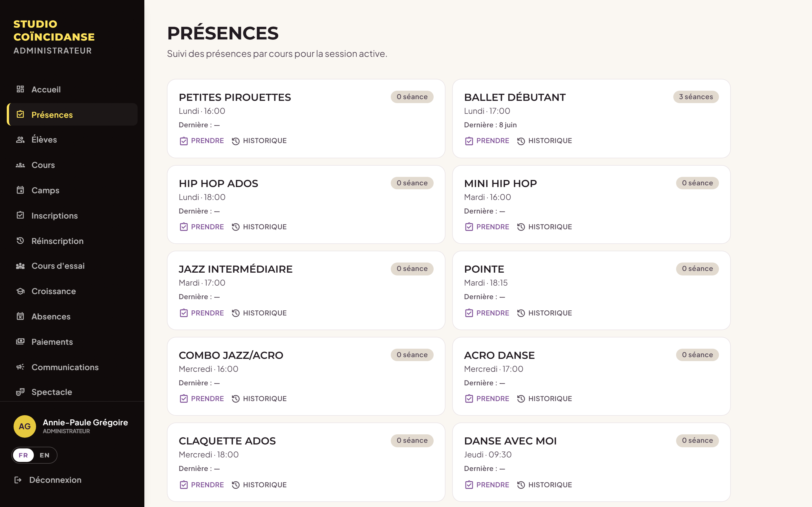This screenshot has width=812, height=507.
Task: Click the Croissance graduation cap icon
Action: pyautogui.click(x=20, y=291)
